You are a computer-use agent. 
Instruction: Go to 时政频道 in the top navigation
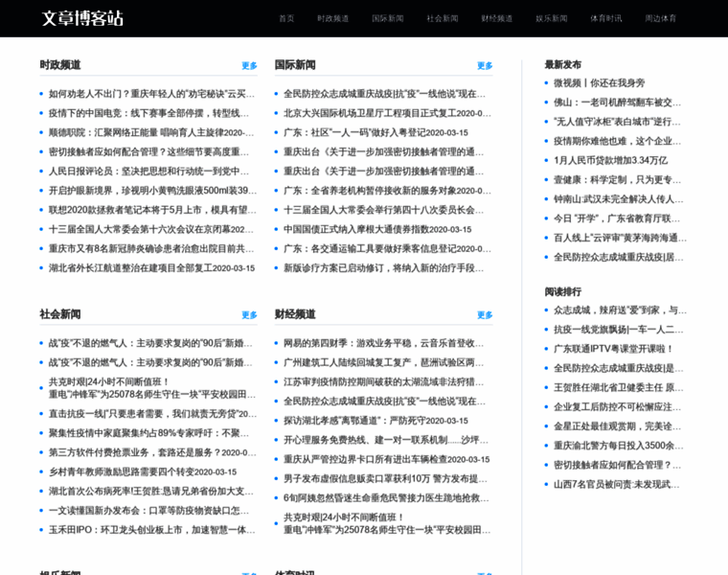[x=333, y=18]
